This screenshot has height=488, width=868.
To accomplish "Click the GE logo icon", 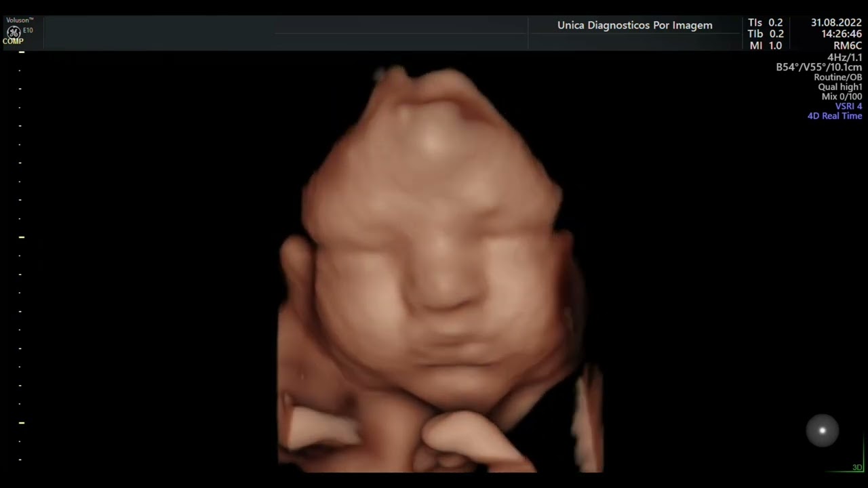I will tap(13, 32).
